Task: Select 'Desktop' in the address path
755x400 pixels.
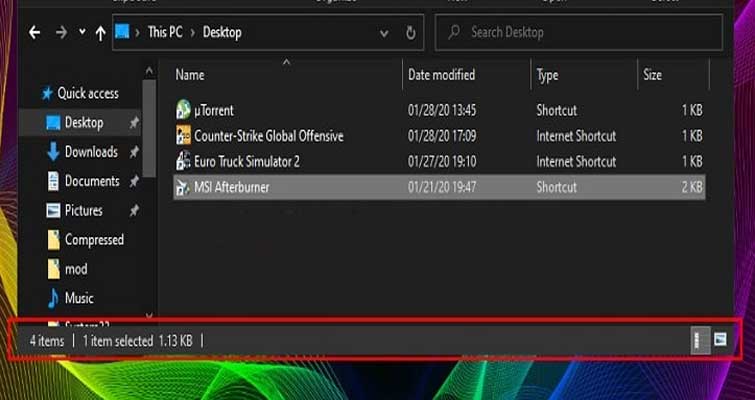Action: pos(222,32)
